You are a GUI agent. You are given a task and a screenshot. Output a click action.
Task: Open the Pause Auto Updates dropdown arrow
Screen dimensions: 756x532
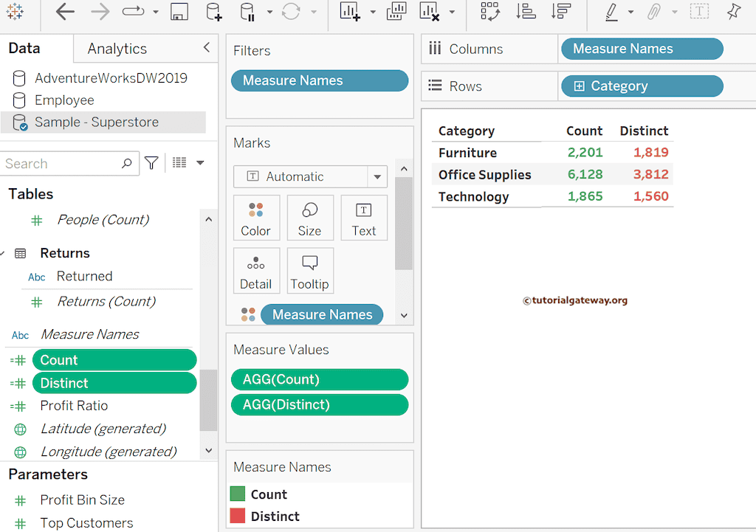coord(269,12)
